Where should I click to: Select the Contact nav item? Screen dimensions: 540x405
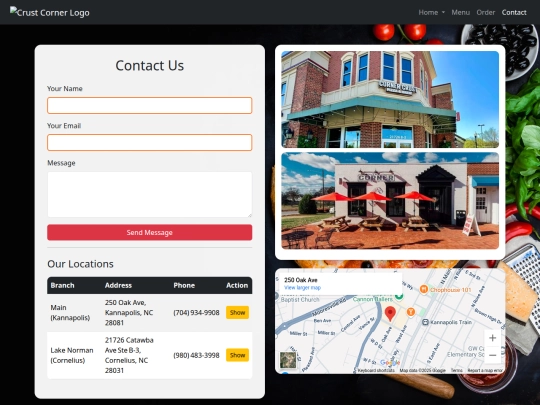[x=514, y=12]
